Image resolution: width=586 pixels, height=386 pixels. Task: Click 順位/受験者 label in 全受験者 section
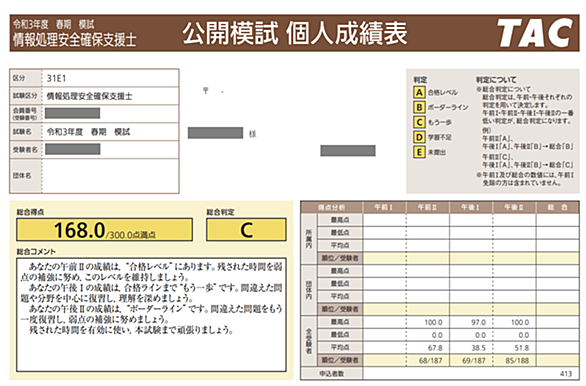[340, 360]
